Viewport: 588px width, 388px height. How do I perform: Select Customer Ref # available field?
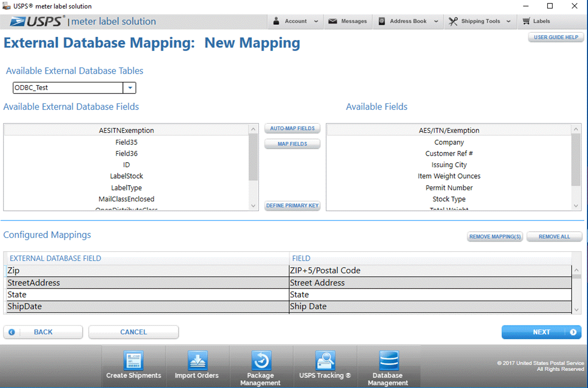tap(449, 154)
